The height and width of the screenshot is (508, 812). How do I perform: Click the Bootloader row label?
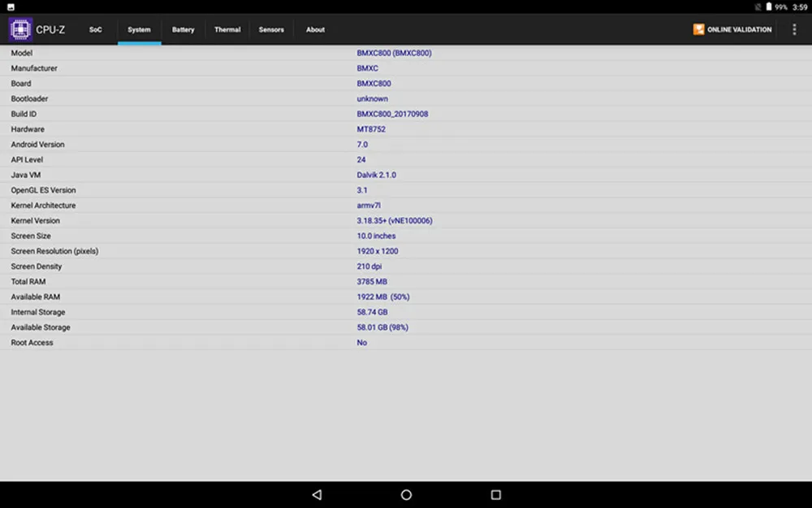[x=29, y=98]
